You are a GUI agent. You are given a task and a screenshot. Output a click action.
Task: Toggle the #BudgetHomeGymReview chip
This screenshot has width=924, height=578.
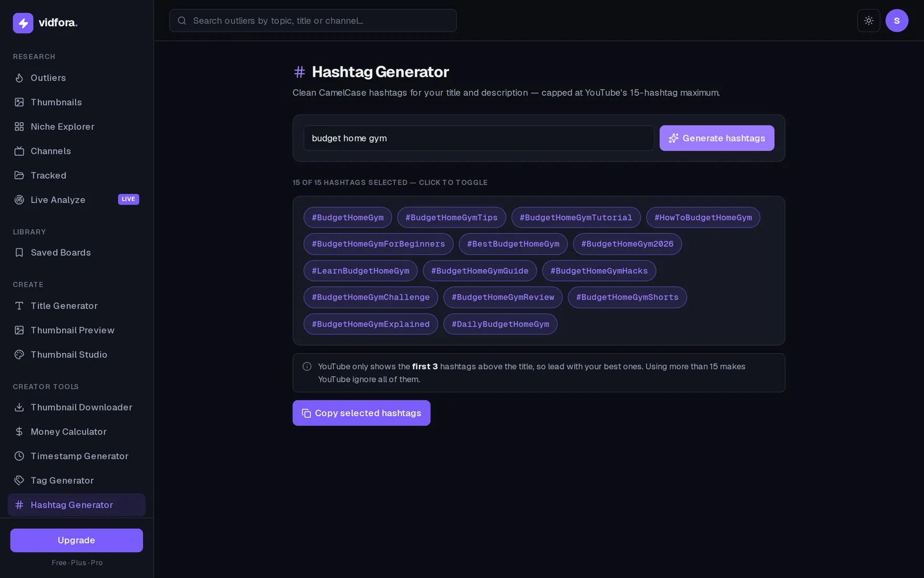[503, 297]
